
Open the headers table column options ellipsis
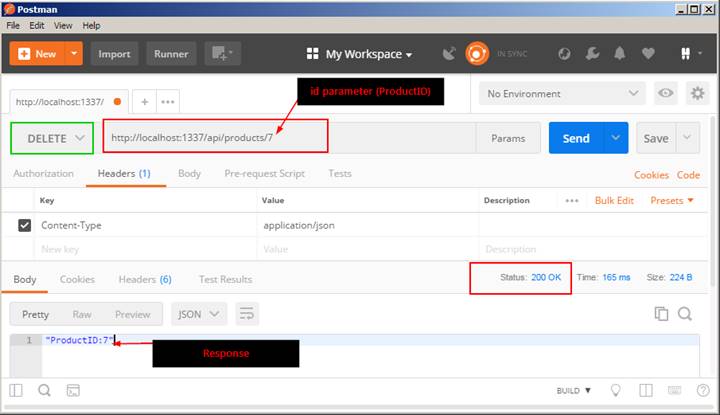click(x=572, y=201)
